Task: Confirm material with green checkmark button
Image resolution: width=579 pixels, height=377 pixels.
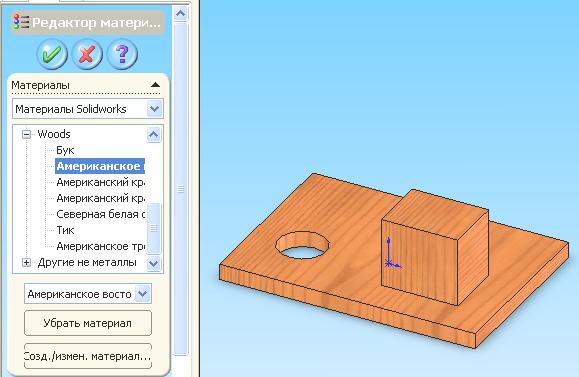Action: pyautogui.click(x=52, y=54)
